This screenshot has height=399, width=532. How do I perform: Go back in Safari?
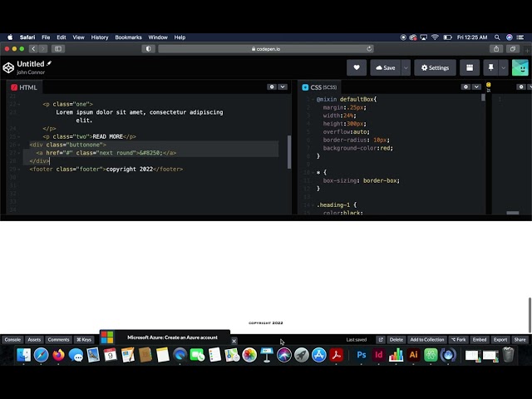click(x=33, y=49)
